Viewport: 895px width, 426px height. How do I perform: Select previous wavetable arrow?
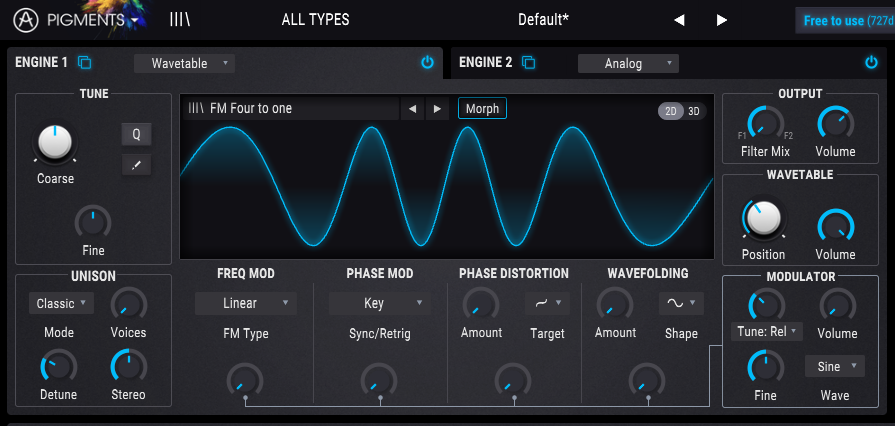412,108
